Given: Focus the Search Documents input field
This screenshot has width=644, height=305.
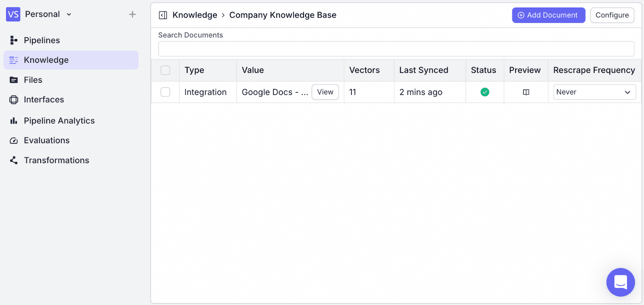Looking at the screenshot, I should pos(396,49).
